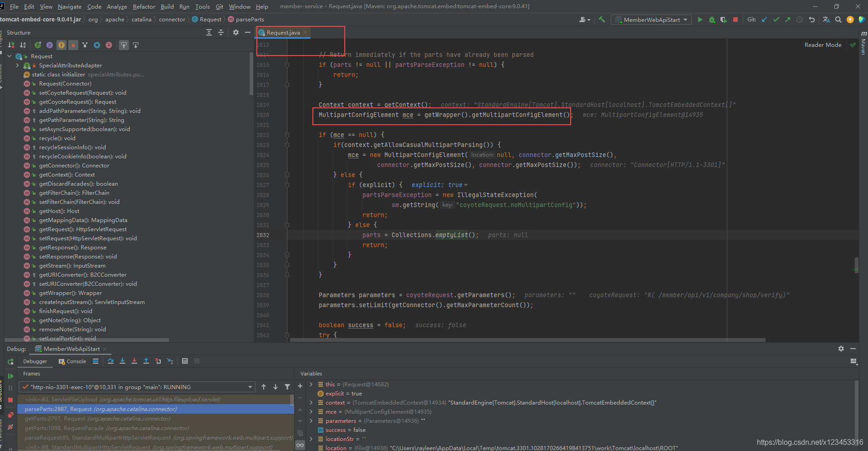This screenshot has width=868, height=451.
Task: Force step into red arrow icon
Action: pos(134,361)
